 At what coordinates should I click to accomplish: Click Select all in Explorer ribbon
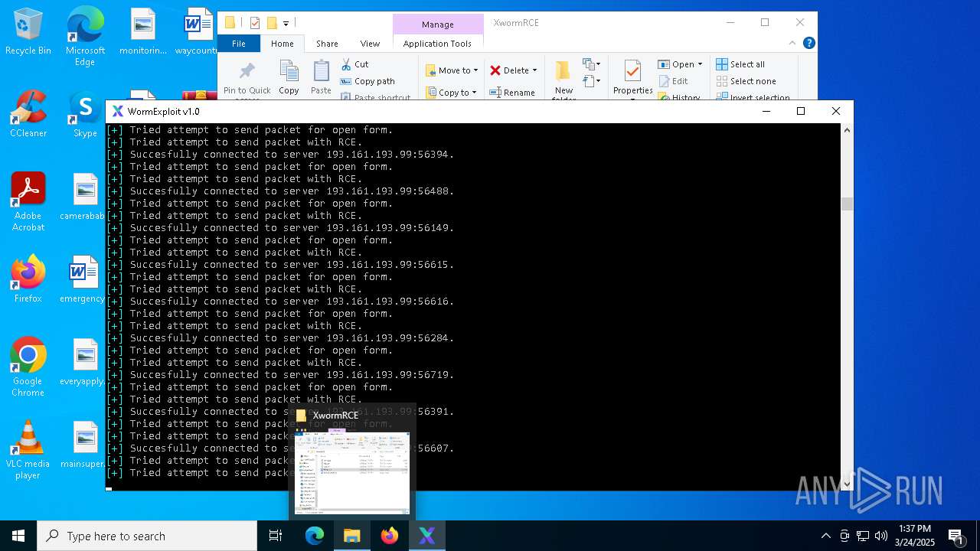740,64
